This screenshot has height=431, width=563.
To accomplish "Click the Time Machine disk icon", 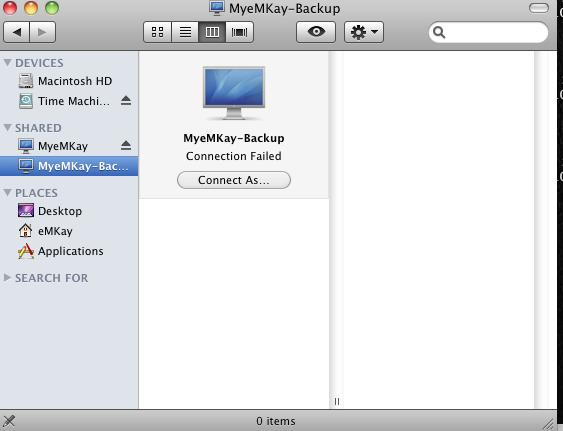I will tap(26, 101).
